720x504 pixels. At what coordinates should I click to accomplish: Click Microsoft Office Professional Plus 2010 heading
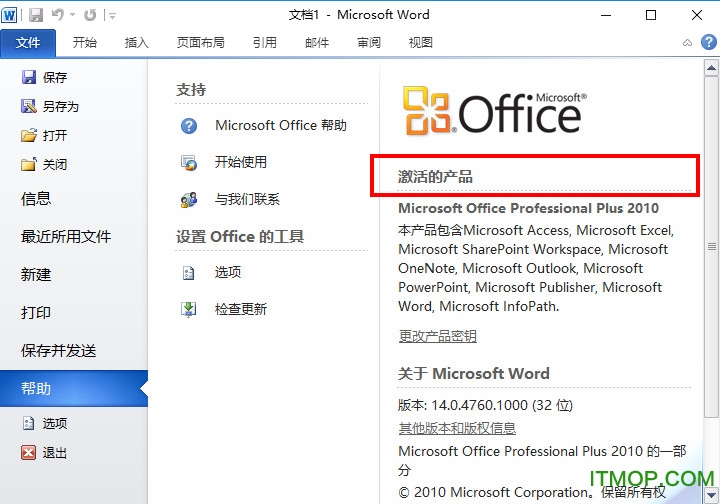pos(529,208)
